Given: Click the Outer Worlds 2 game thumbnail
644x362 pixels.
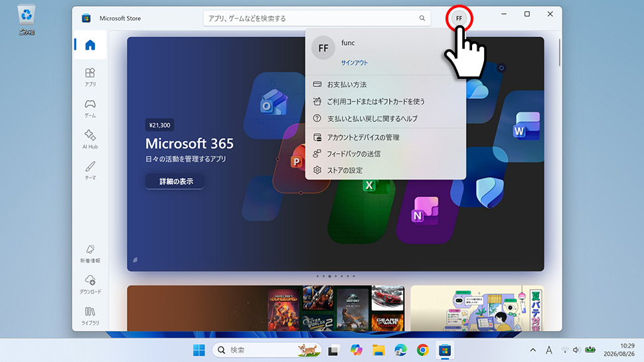Looking at the screenshot, I should pos(318,322).
